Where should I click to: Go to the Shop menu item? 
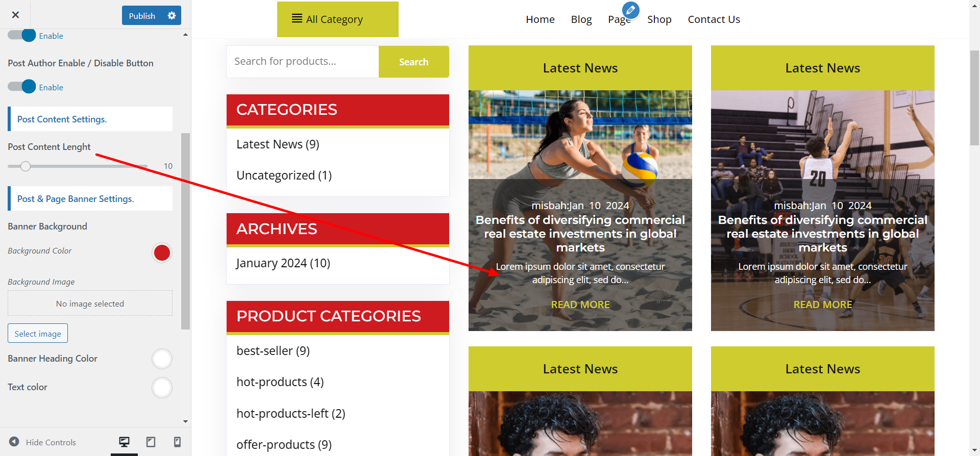click(659, 19)
